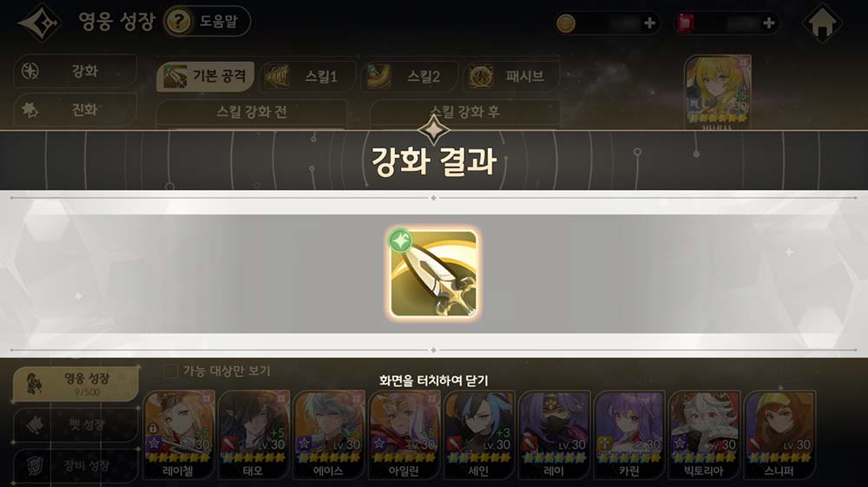
Task: Switch to the 스킬2 tab
Action: pos(410,76)
